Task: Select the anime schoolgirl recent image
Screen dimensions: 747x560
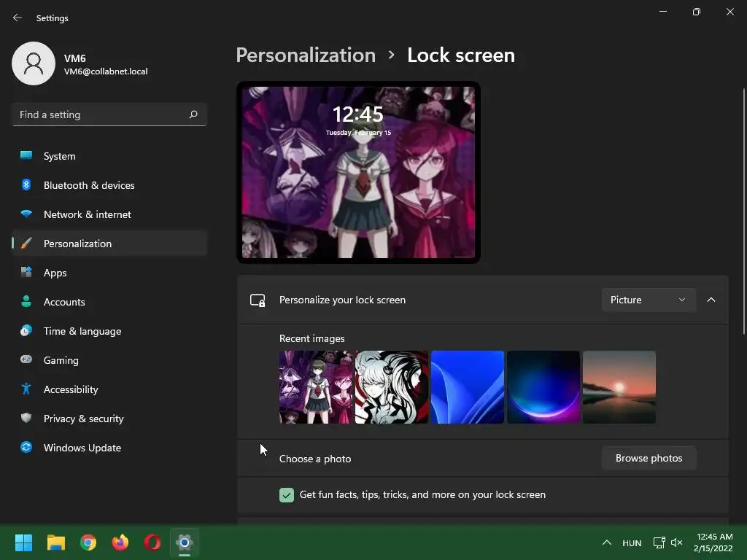Action: tap(316, 387)
